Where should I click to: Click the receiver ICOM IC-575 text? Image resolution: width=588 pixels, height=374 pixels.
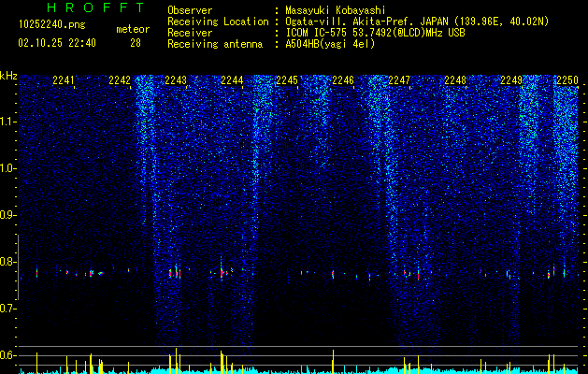[x=375, y=33]
